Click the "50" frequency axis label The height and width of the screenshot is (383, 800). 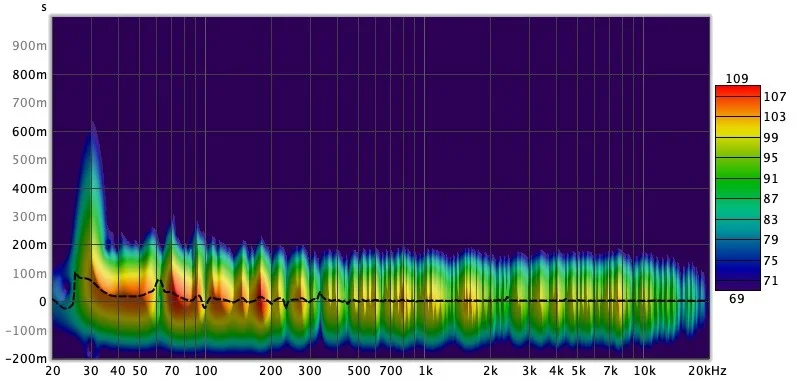[140, 371]
